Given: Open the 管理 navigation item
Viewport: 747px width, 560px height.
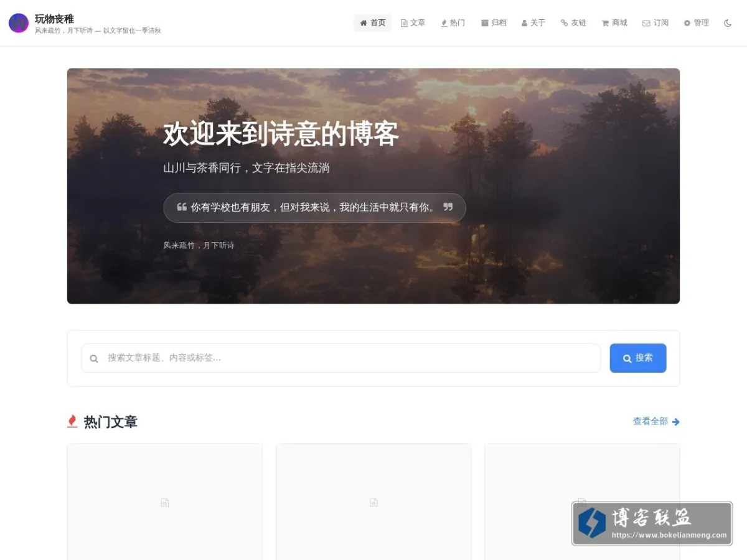Looking at the screenshot, I should (696, 23).
